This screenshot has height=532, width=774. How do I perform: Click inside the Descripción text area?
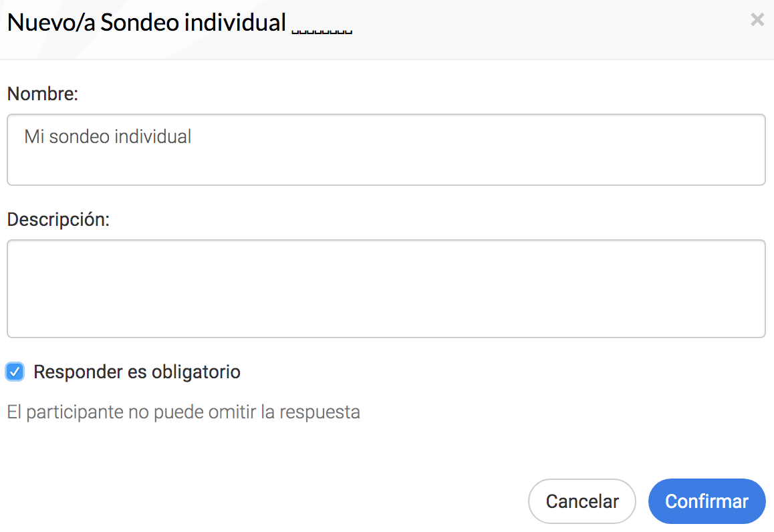[386, 289]
